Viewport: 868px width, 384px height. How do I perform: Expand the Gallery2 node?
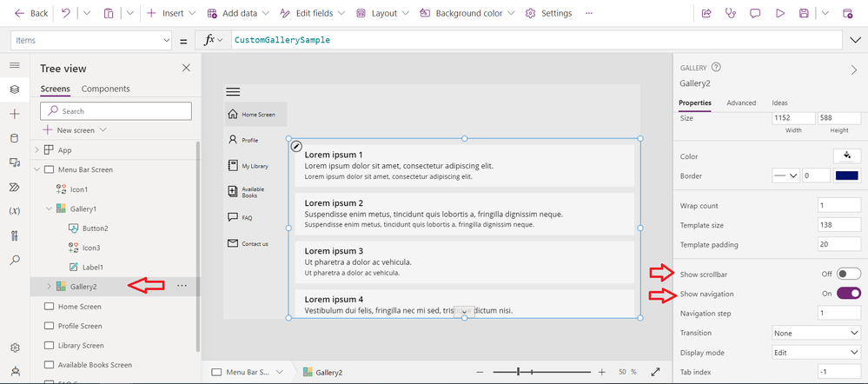(x=49, y=286)
